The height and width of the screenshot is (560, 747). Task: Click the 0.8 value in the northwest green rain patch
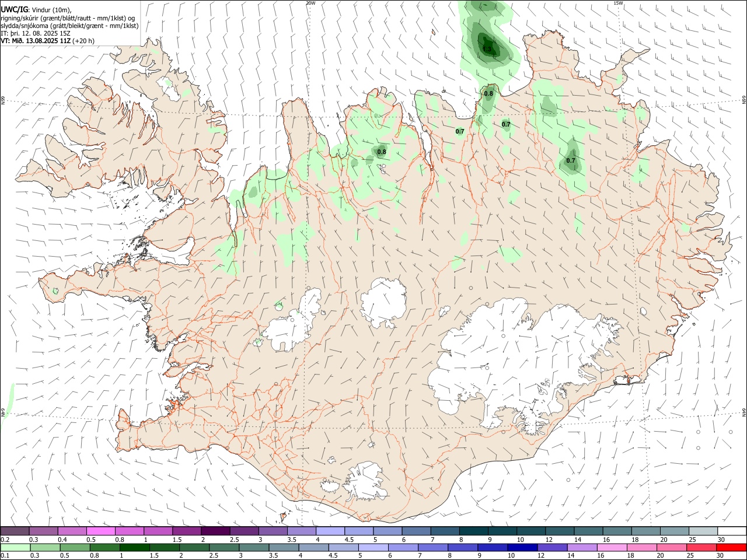382,152
